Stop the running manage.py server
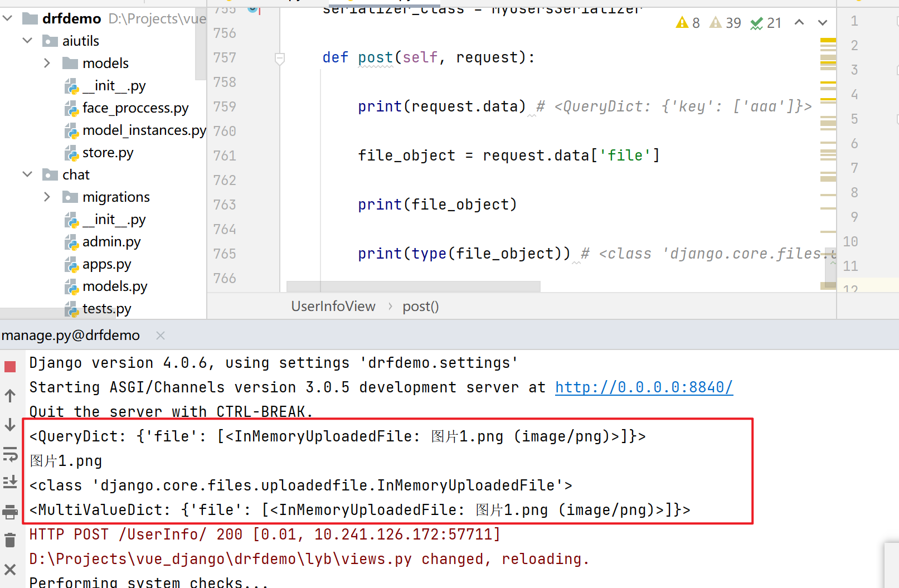 (x=10, y=367)
